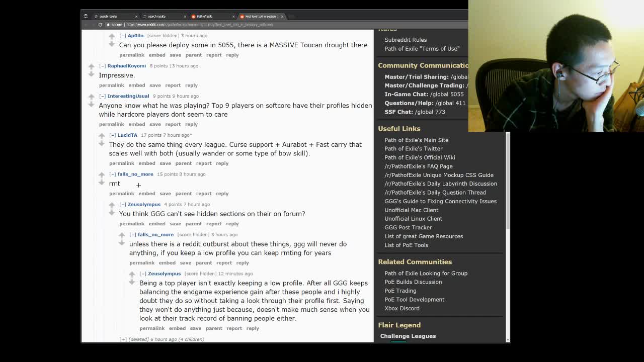
Task: Downvote falls_no_more's 'rmt' comment
Action: (x=101, y=183)
